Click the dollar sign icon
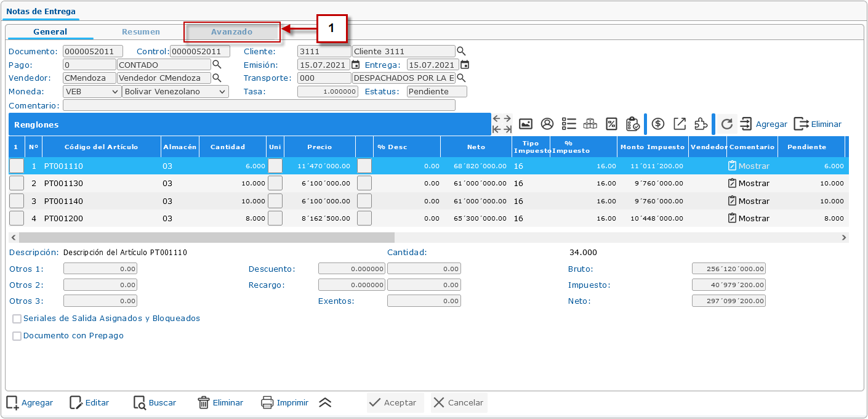This screenshot has width=868, height=419. pos(657,124)
